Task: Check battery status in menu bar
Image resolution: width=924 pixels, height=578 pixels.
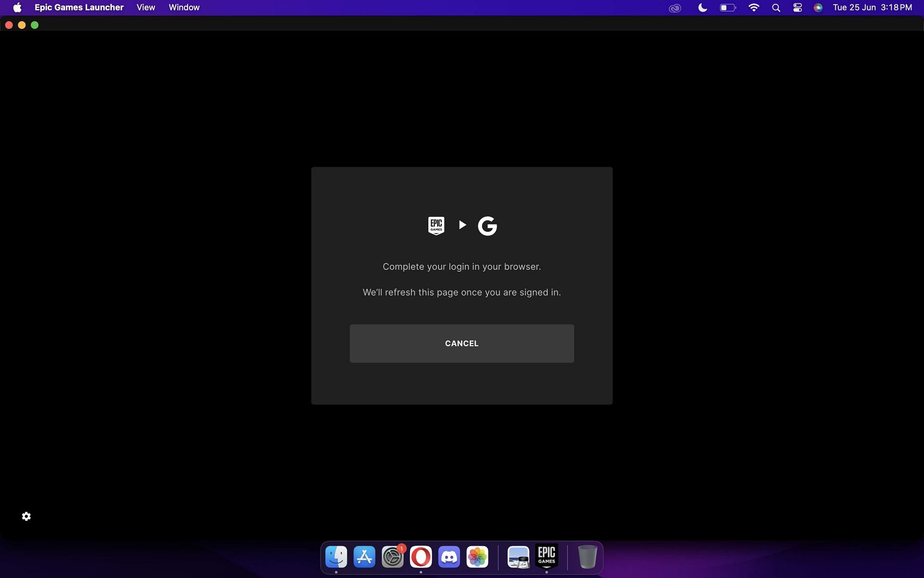Action: [x=728, y=7]
